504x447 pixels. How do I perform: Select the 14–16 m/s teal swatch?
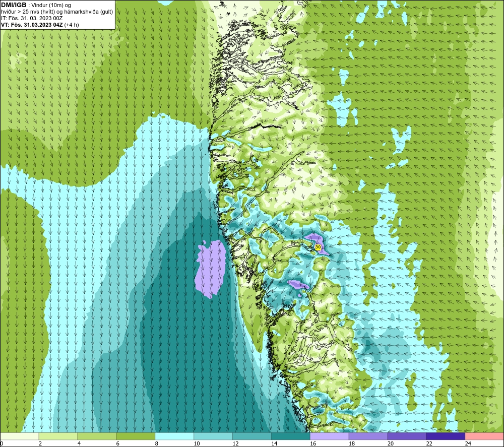pyautogui.click(x=291, y=436)
